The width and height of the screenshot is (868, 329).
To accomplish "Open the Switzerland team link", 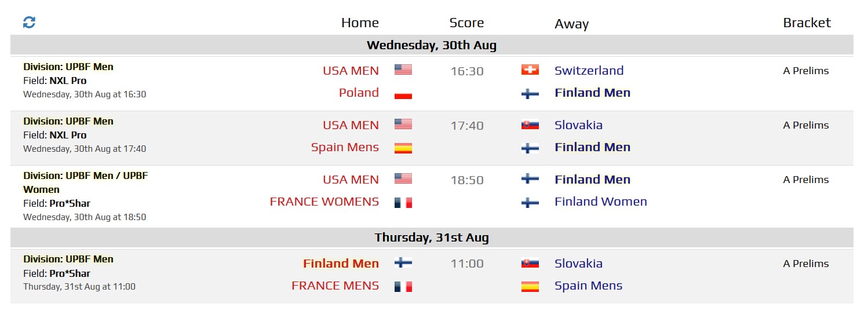I will point(589,71).
